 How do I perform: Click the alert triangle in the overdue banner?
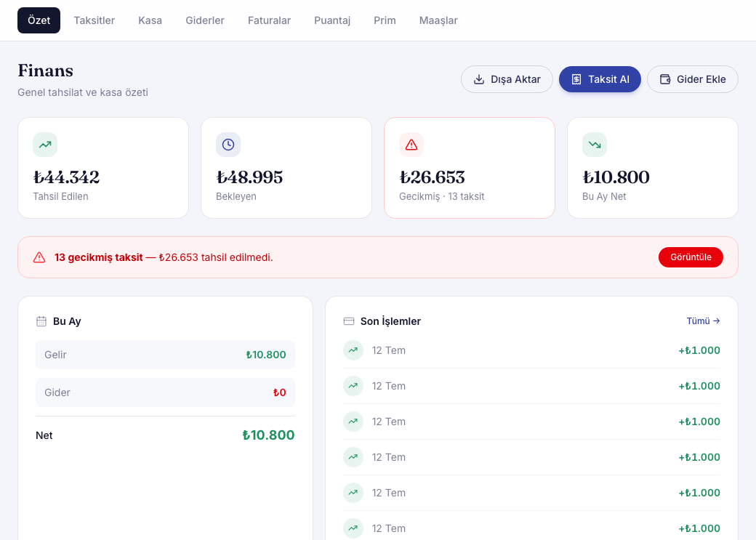tap(39, 257)
